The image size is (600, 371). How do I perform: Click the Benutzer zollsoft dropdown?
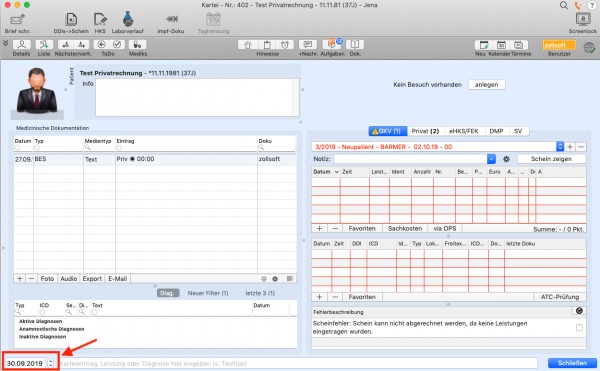click(559, 45)
